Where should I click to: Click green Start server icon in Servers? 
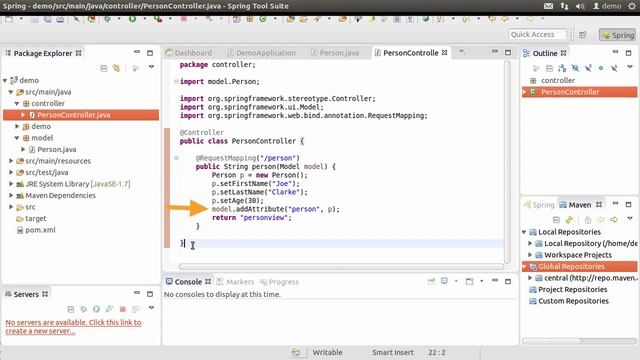(x=96, y=309)
